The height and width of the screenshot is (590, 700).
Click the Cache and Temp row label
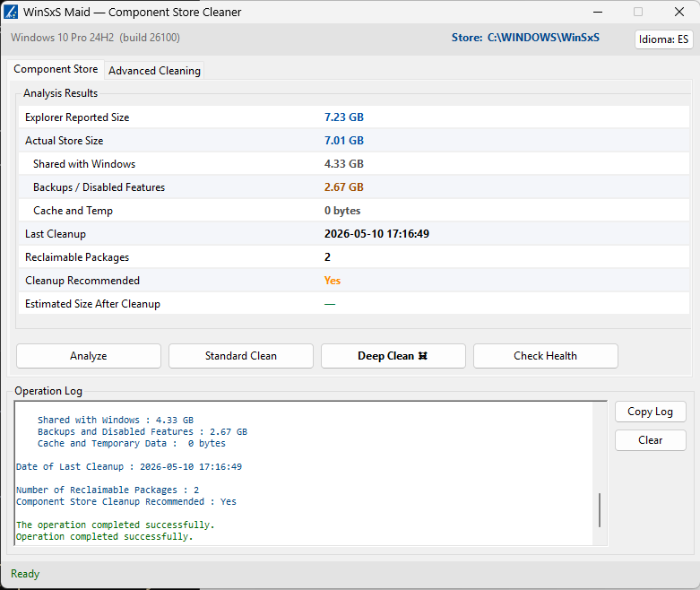point(73,211)
